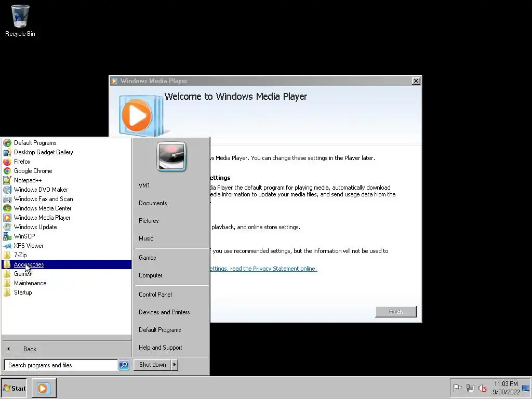Image resolution: width=532 pixels, height=399 pixels.
Task: Open Action Center flag tray icon
Action: (457, 388)
